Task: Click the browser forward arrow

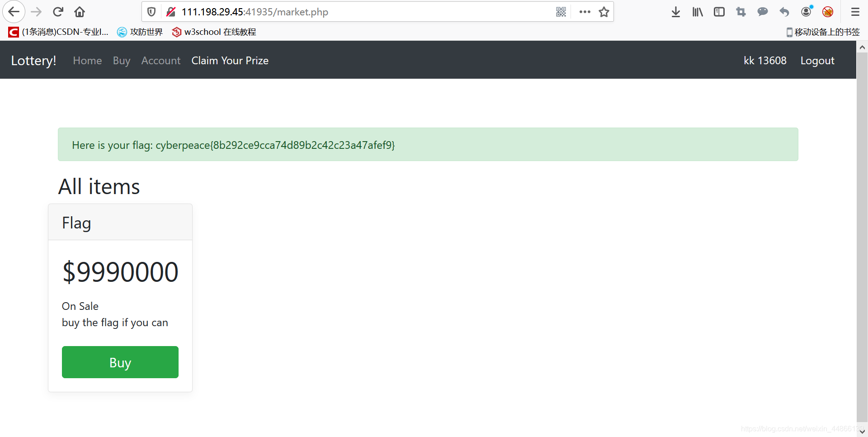Action: tap(36, 12)
